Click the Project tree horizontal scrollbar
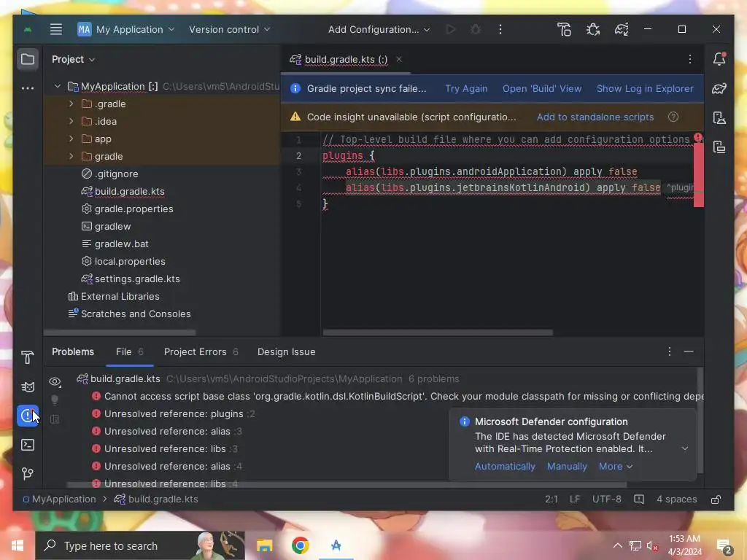The image size is (747, 560). click(x=120, y=332)
